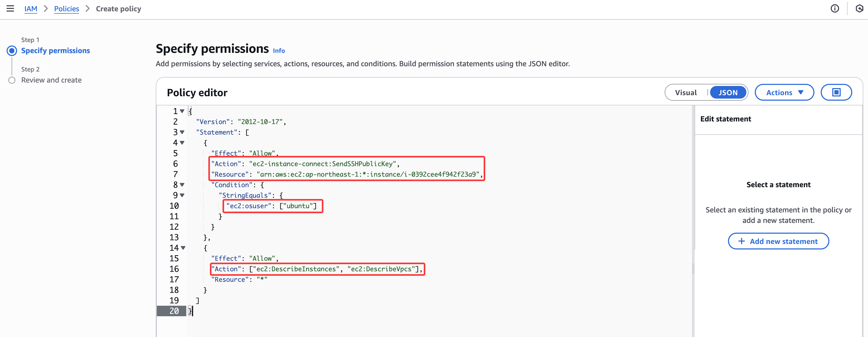The width and height of the screenshot is (868, 337).
Task: Click the plus icon in Add new statement
Action: pos(741,241)
